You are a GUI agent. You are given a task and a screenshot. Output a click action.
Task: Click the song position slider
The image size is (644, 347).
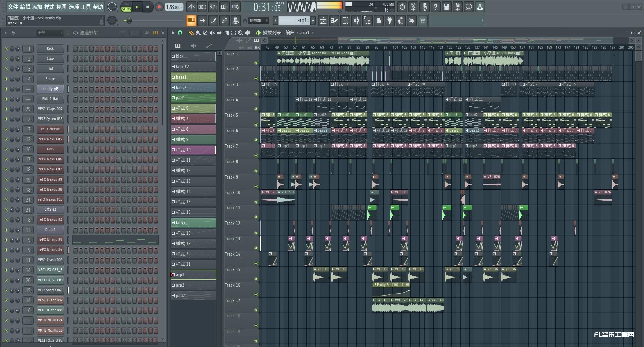tap(153, 21)
